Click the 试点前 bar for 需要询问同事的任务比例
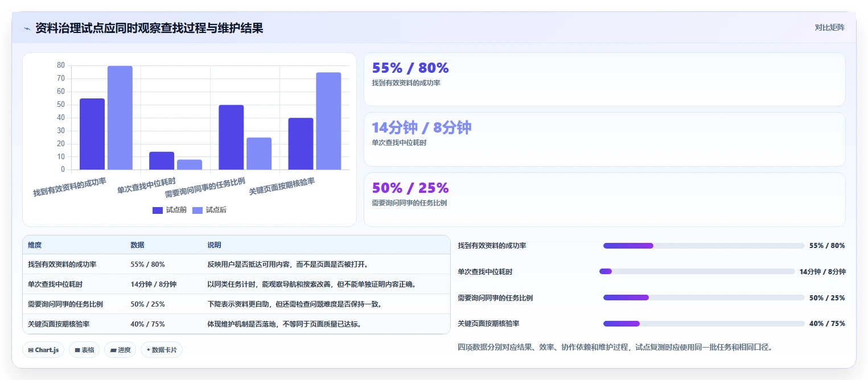This screenshot has width=868, height=380. (x=231, y=137)
